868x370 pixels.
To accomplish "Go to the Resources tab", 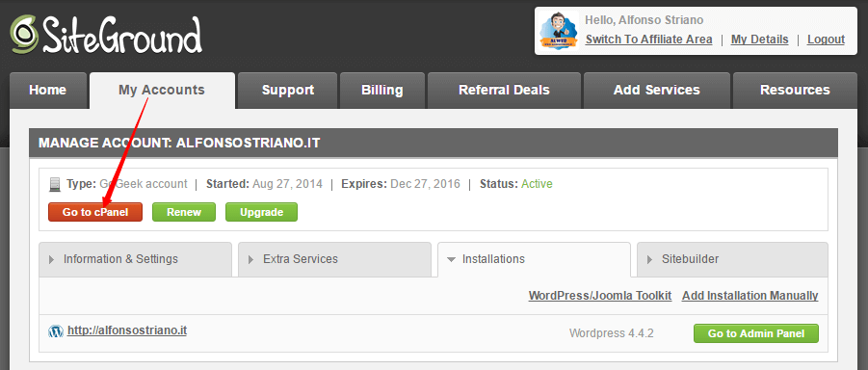I will 795,91.
